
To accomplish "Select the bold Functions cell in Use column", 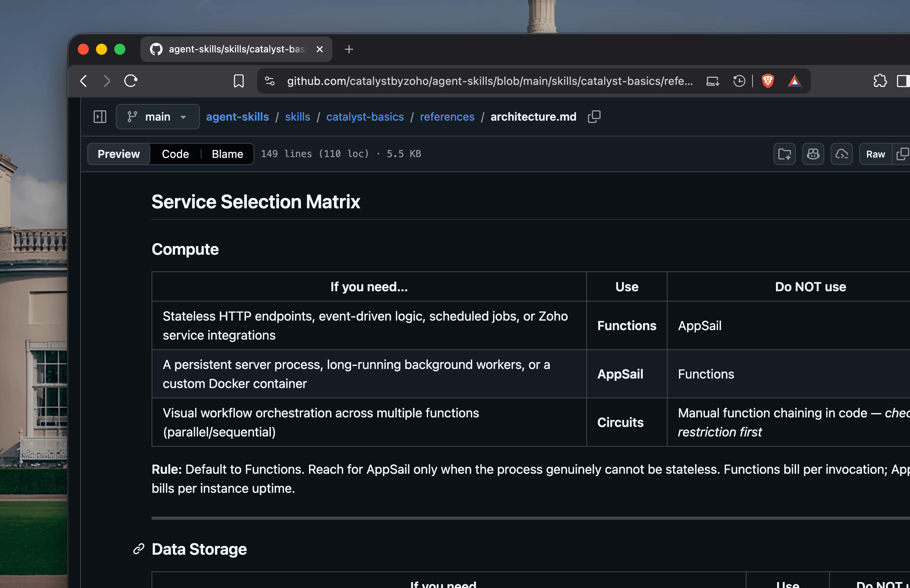I will pos(627,326).
